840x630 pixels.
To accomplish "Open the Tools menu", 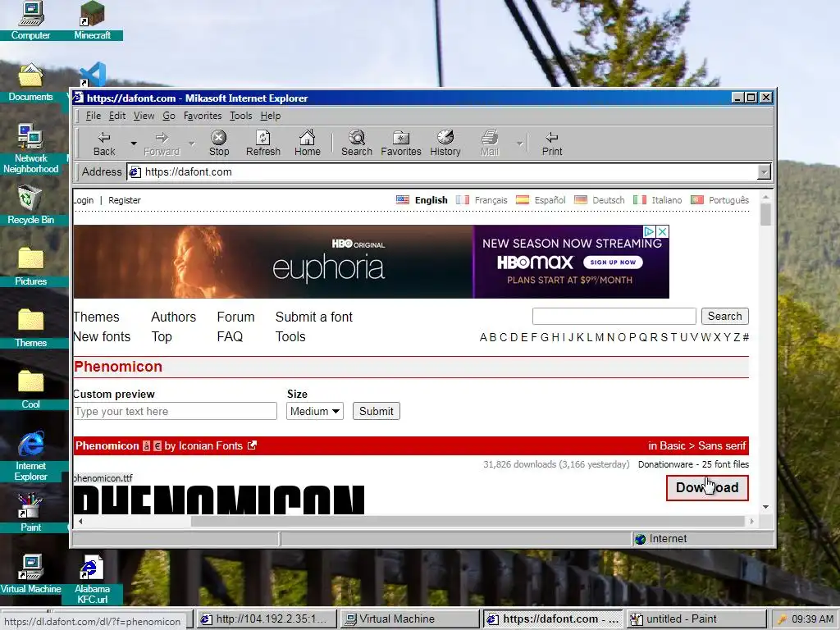I will pyautogui.click(x=240, y=116).
